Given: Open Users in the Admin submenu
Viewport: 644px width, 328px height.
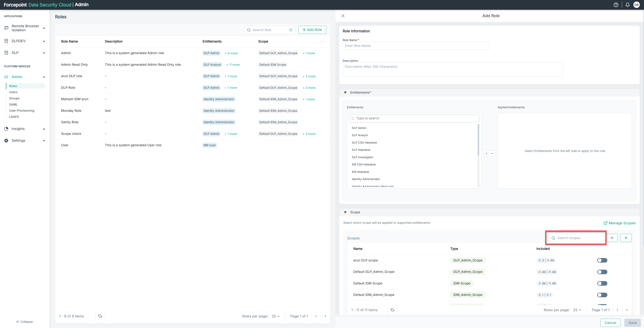Looking at the screenshot, I should (13, 92).
